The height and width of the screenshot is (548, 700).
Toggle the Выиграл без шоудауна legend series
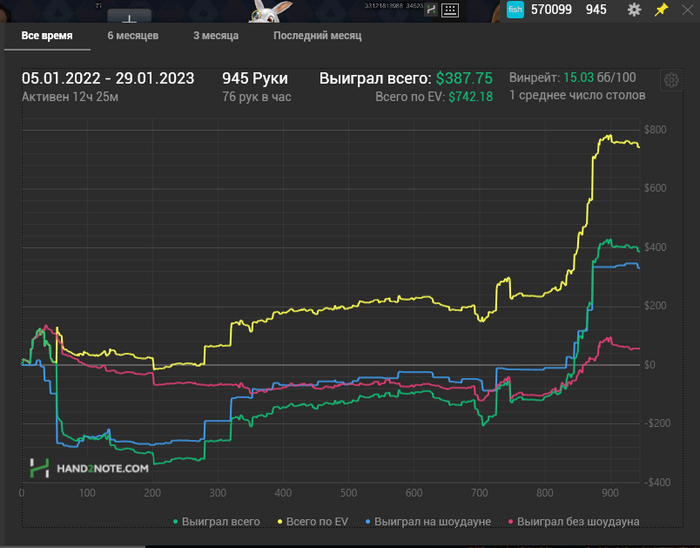(x=574, y=521)
